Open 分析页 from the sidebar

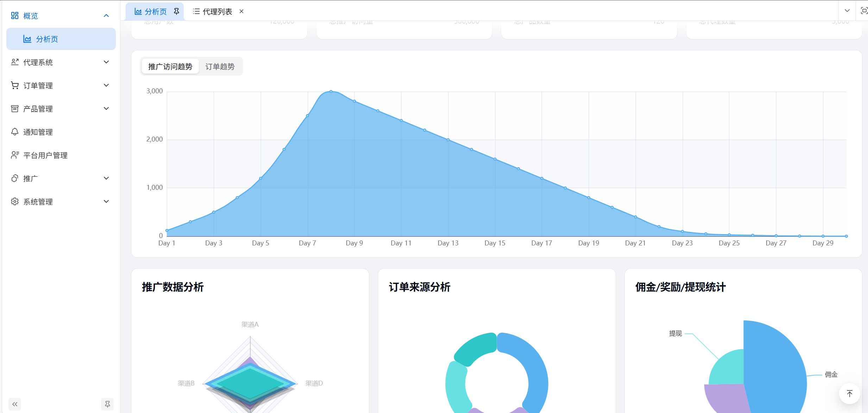47,39
